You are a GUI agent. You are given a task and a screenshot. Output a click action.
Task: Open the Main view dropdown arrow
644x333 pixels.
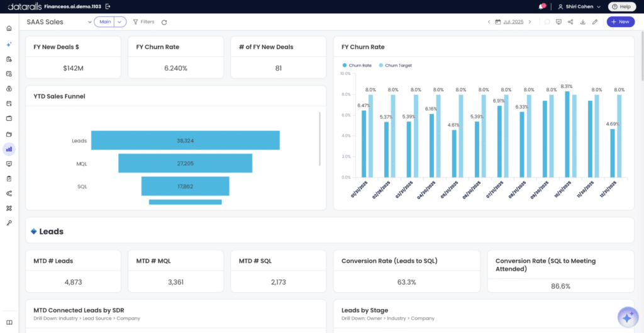click(x=119, y=22)
